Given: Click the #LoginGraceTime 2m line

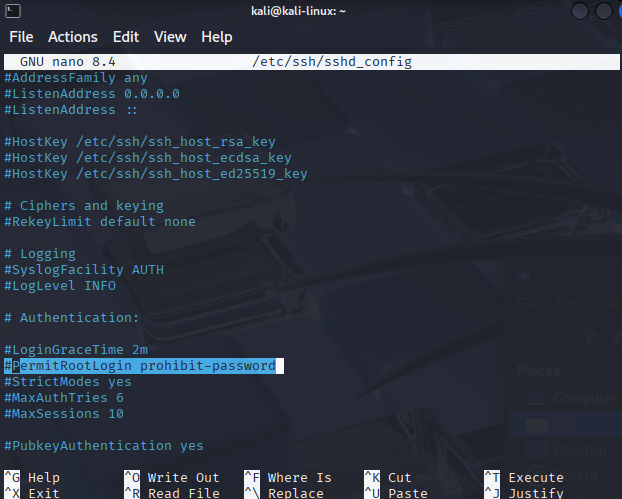Looking at the screenshot, I should (76, 350).
